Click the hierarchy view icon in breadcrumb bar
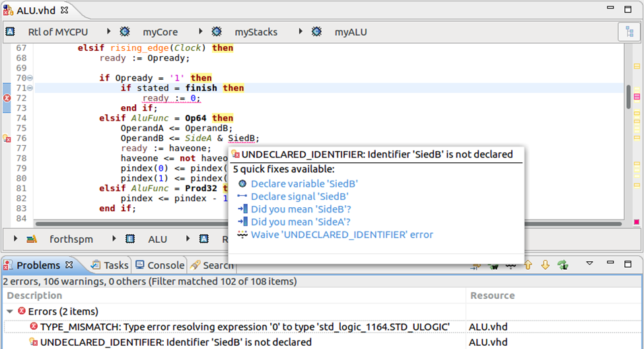 coord(629,32)
